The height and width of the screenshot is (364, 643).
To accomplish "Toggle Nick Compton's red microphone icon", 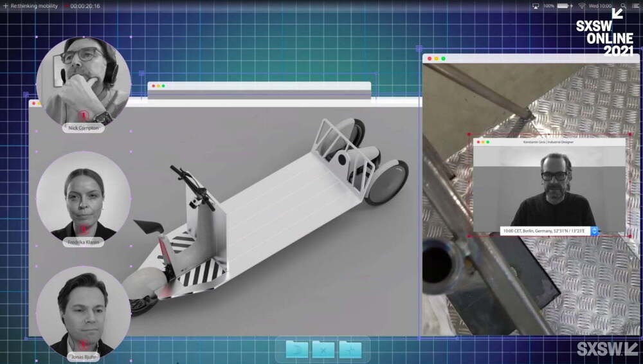I will coord(83,116).
